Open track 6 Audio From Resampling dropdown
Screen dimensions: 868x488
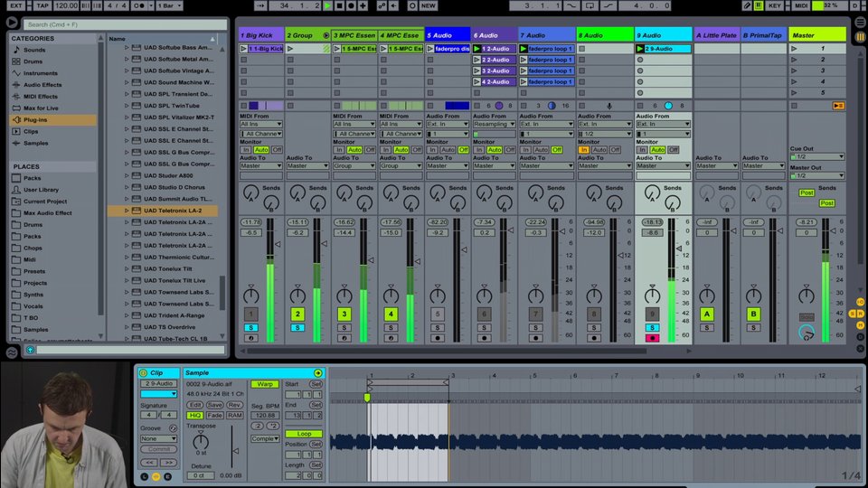point(494,124)
